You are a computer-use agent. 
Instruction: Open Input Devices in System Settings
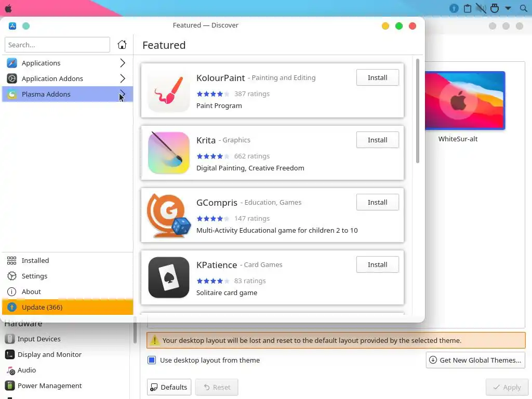point(65,339)
